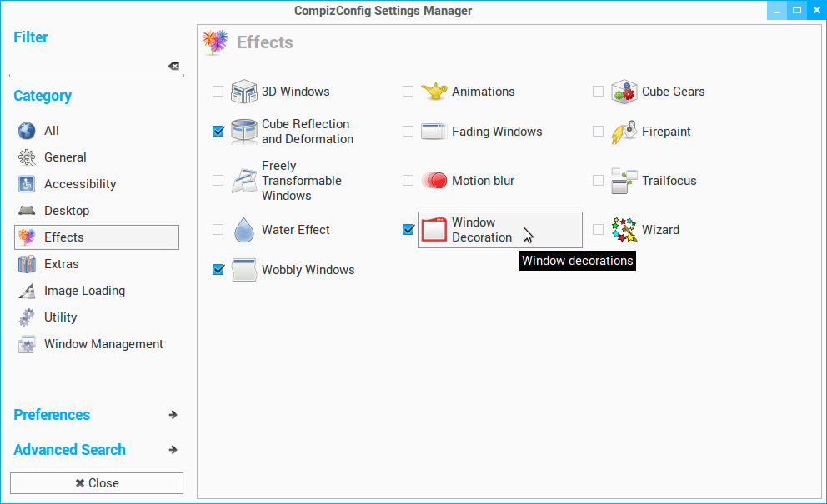Image resolution: width=827 pixels, height=504 pixels.
Task: Open the Cube Gears plugin icon
Action: 624,92
